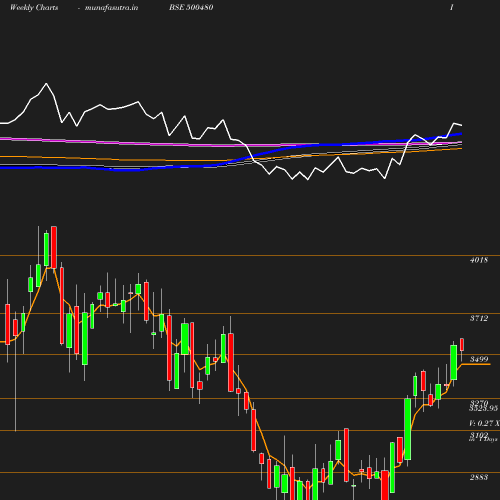Click the 4018 price level label
Screen dimensions: 500x500
[479, 260]
